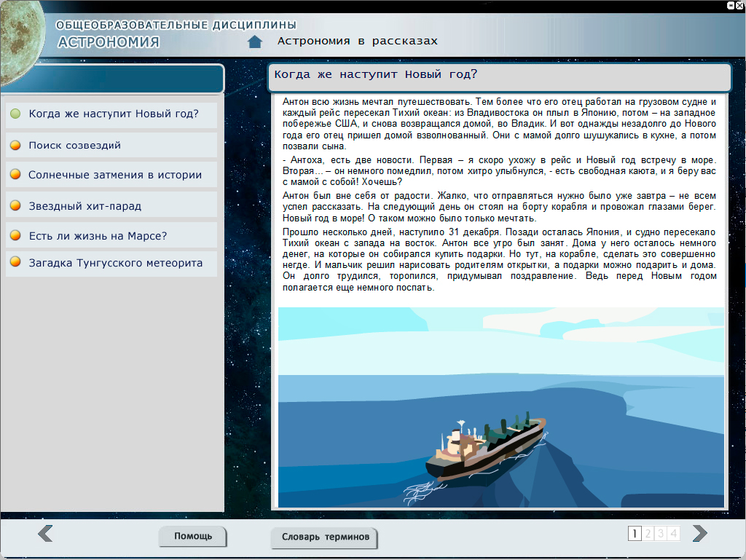Viewport: 746px width, 560px height.
Task: Go back with the left arrow
Action: click(45, 533)
